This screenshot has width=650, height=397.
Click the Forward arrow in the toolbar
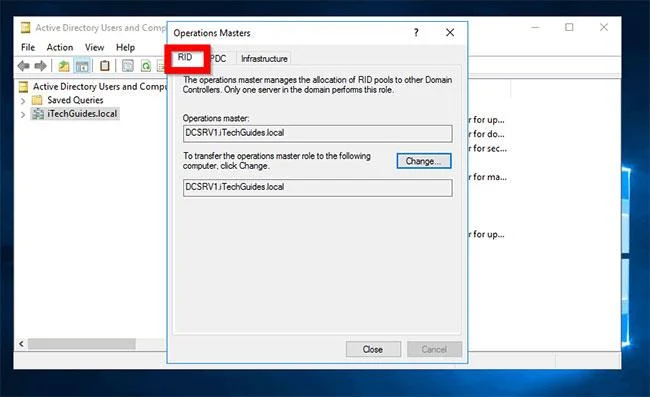point(40,65)
